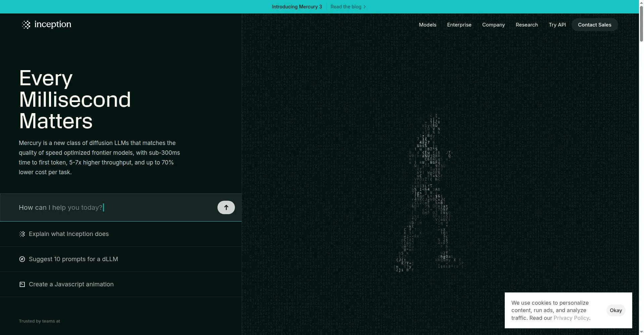Submit prompt with the up-arrow button

226,207
